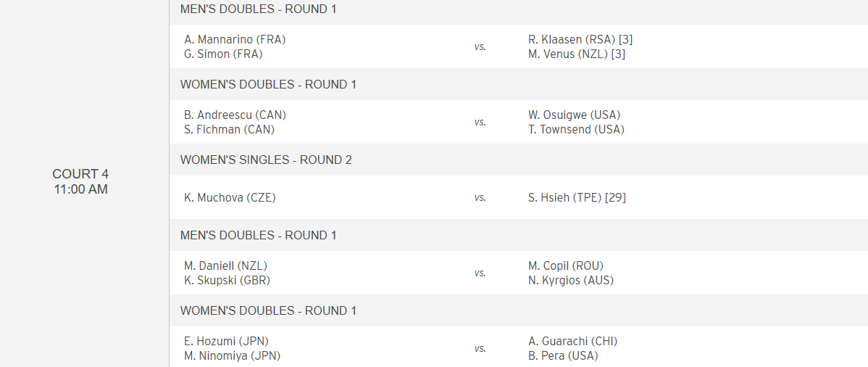868x367 pixels.
Task: Open N. Kyrgios (AUS) player entry
Action: coord(571,281)
